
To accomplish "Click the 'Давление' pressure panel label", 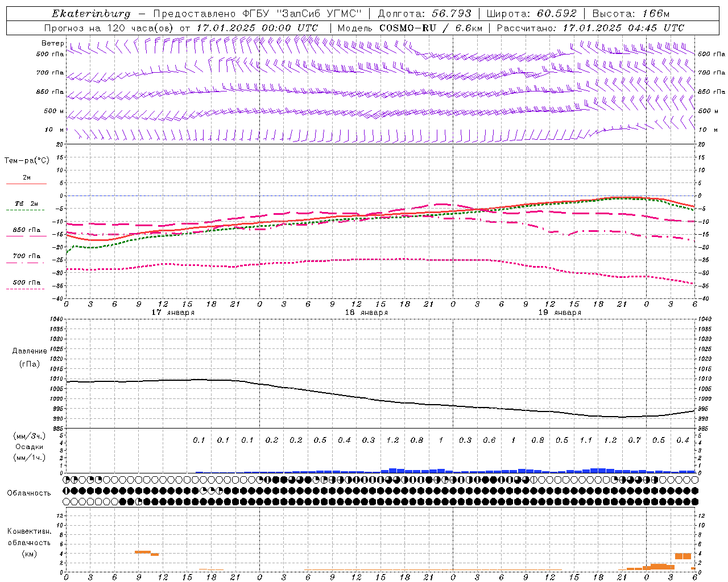I will pyautogui.click(x=30, y=351).
